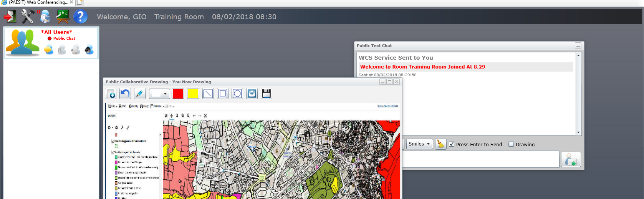The image size is (644, 199).
Task: Enable the Drawing checkbox in chat
Action: pyautogui.click(x=511, y=144)
